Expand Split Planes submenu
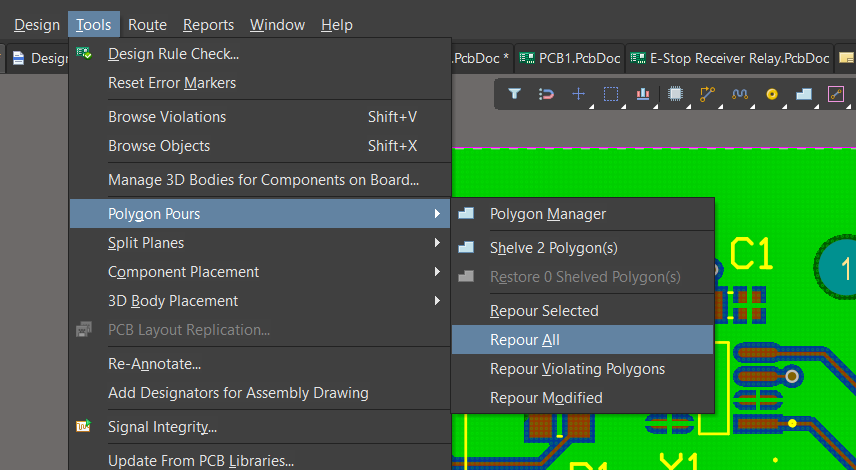This screenshot has height=470, width=856. click(260, 242)
